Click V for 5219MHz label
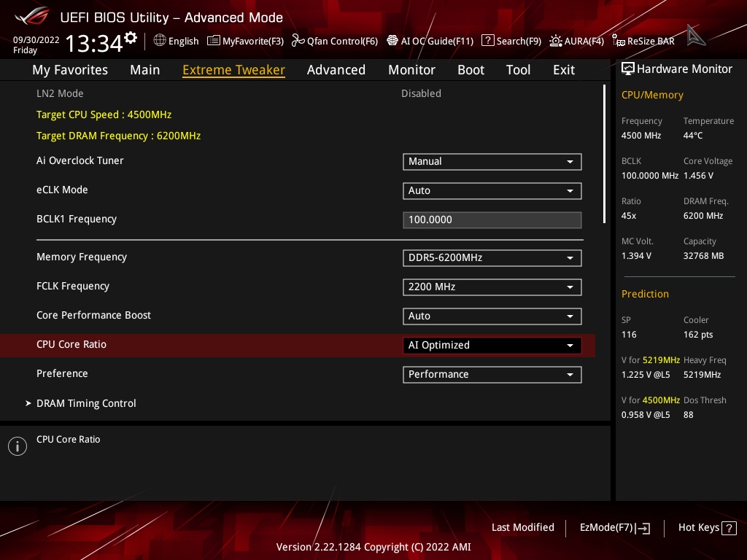The width and height of the screenshot is (747, 560). tap(650, 360)
